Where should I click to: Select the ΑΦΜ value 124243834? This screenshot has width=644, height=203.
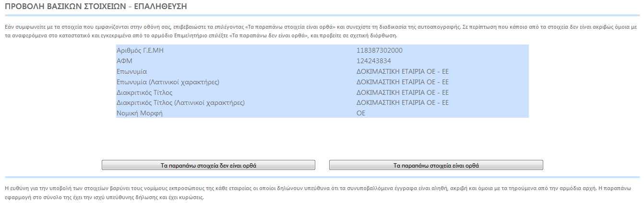374,61
